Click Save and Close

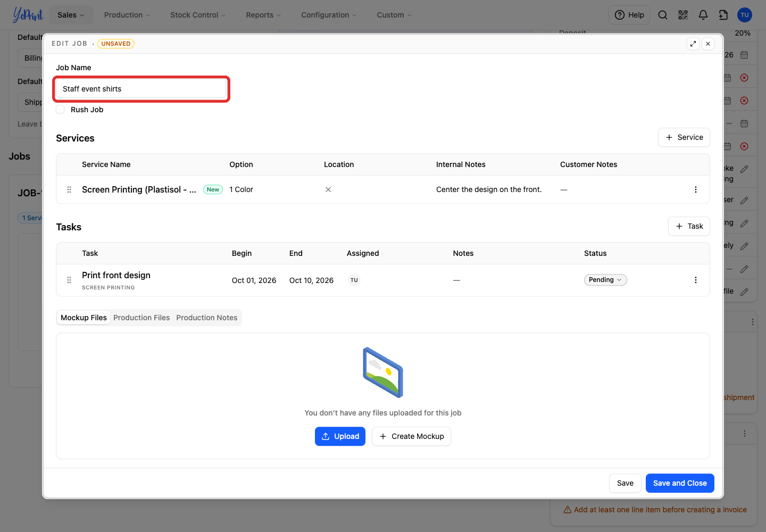click(x=680, y=483)
